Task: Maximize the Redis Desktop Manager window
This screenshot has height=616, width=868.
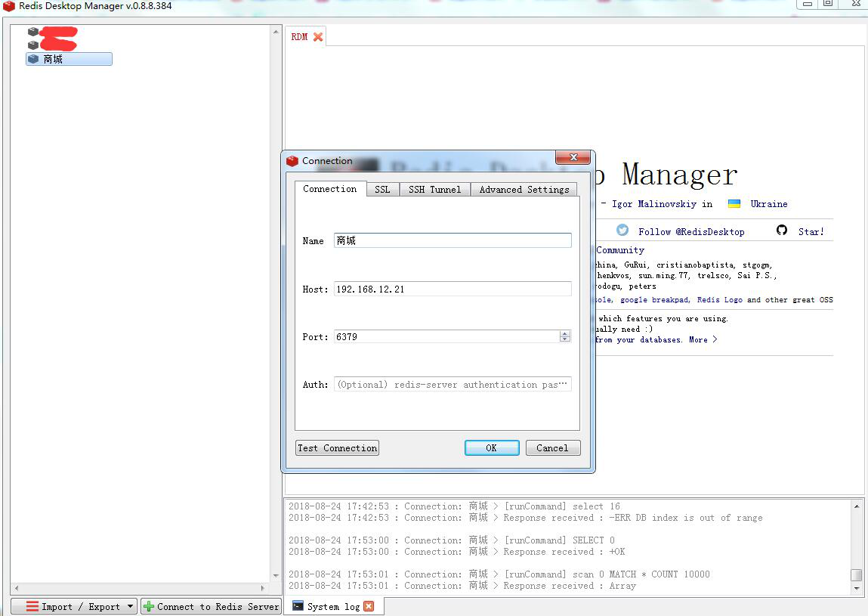Action: coord(828,4)
